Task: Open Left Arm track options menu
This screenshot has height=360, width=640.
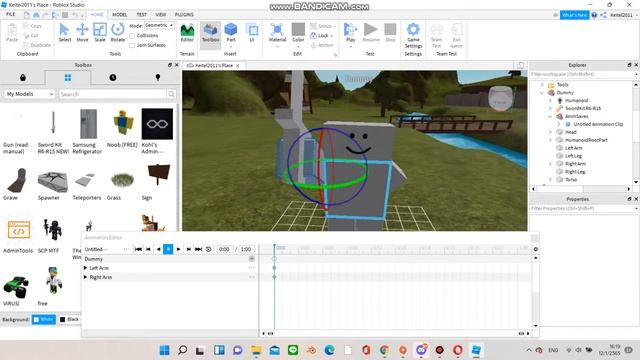Action: (x=251, y=268)
